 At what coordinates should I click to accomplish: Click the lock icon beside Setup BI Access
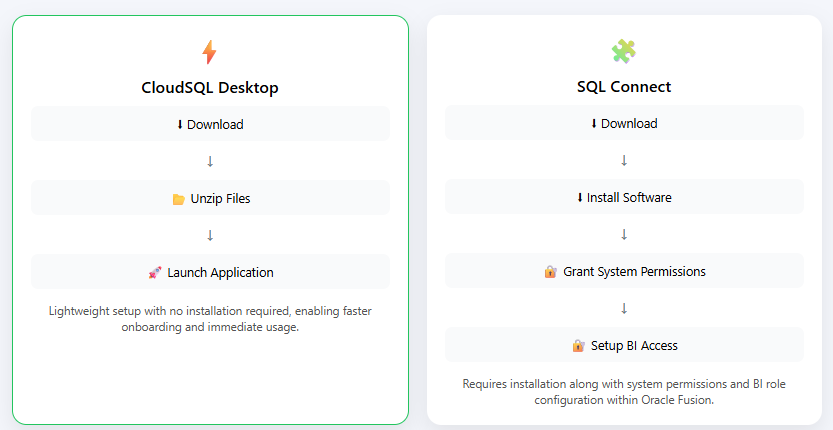click(x=579, y=346)
